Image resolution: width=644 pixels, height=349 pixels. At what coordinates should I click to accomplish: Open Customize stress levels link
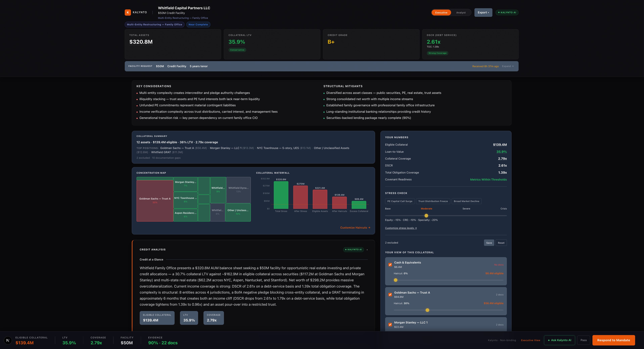pyautogui.click(x=401, y=228)
